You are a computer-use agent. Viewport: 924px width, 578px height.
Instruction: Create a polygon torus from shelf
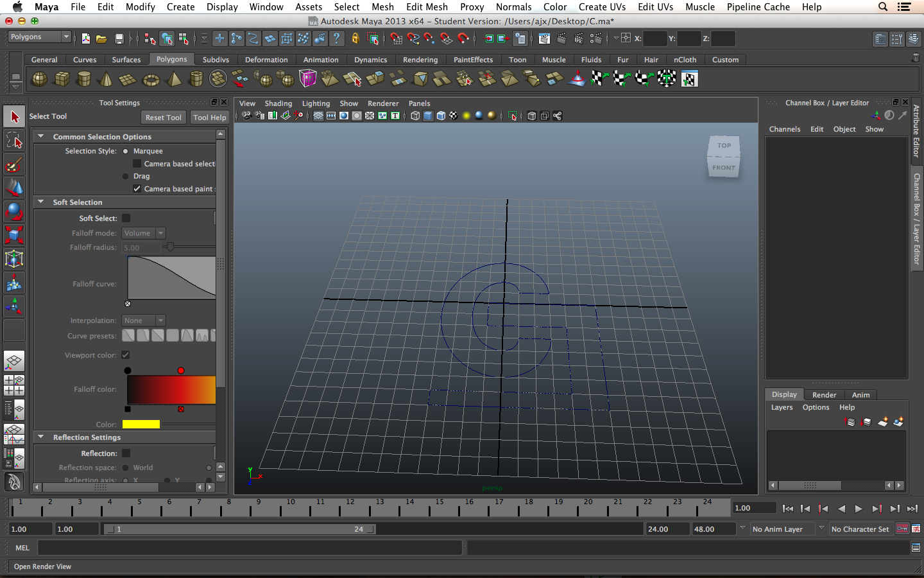151,79
